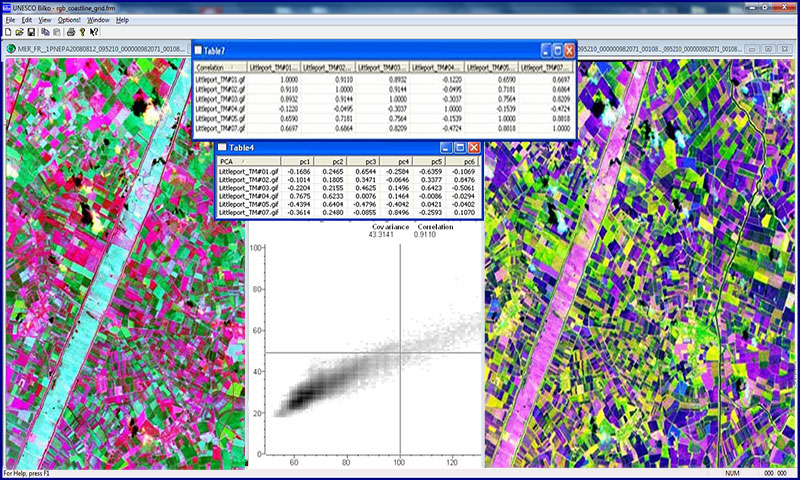The image size is (800, 480).
Task: Select row Littleport_TM#07.gif in Table7
Action: click(384, 129)
